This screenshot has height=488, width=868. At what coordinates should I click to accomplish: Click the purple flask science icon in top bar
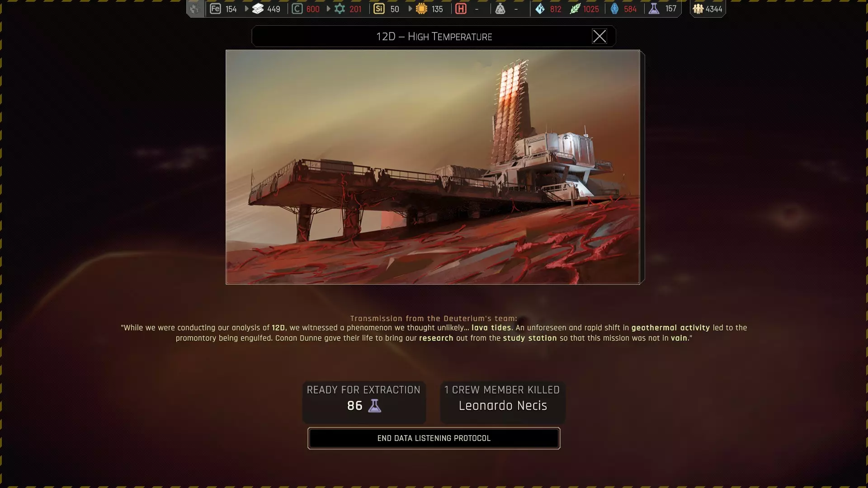(x=654, y=9)
